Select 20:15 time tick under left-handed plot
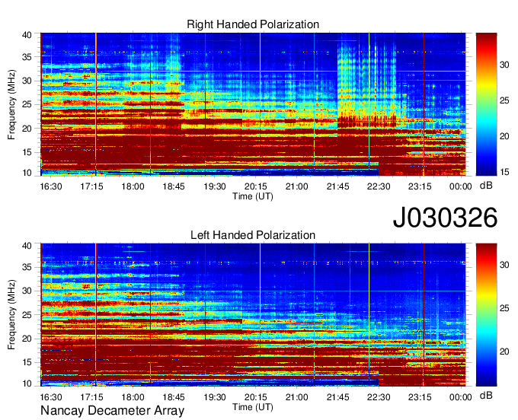The image size is (518, 420). pyautogui.click(x=256, y=397)
